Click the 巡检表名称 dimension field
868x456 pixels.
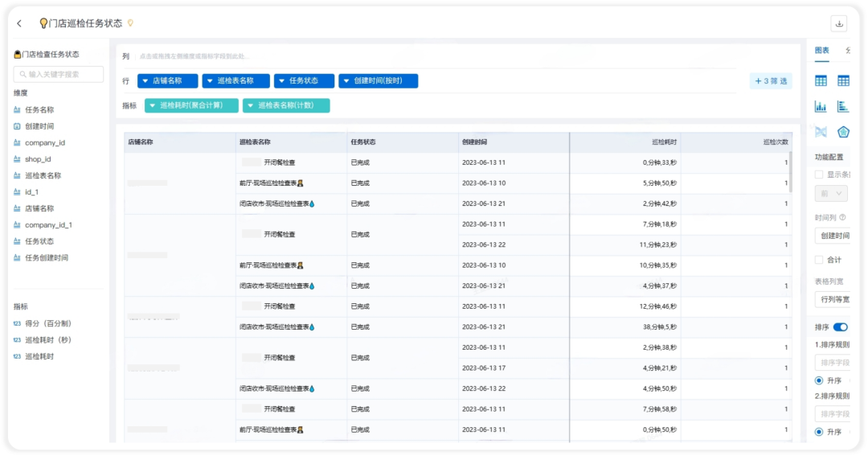tap(43, 175)
